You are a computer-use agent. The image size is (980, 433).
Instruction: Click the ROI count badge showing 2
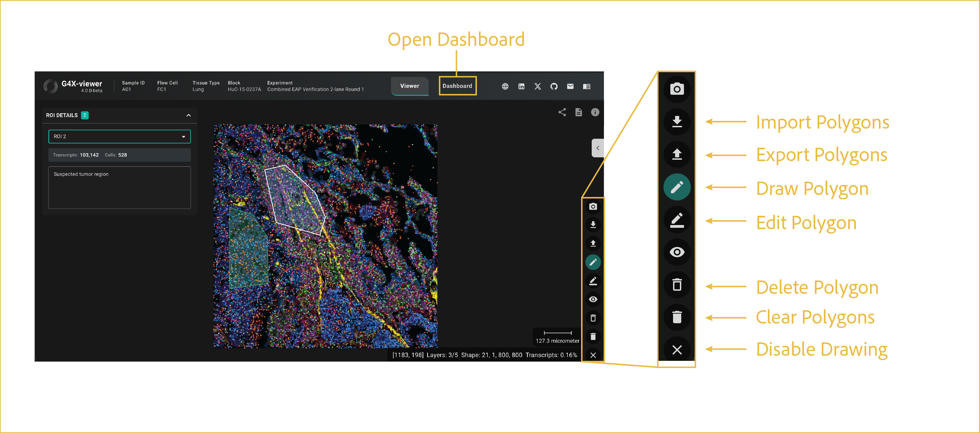pos(85,115)
